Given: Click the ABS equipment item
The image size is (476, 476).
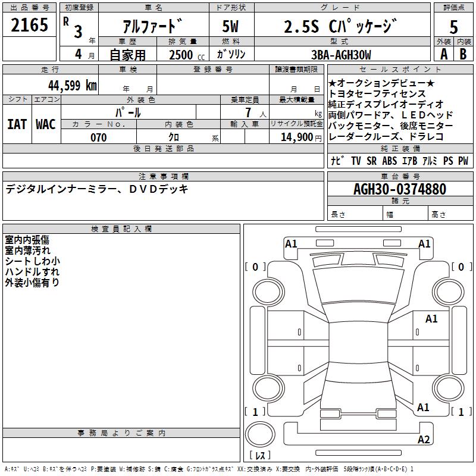Looking at the screenshot, I should (x=390, y=161).
